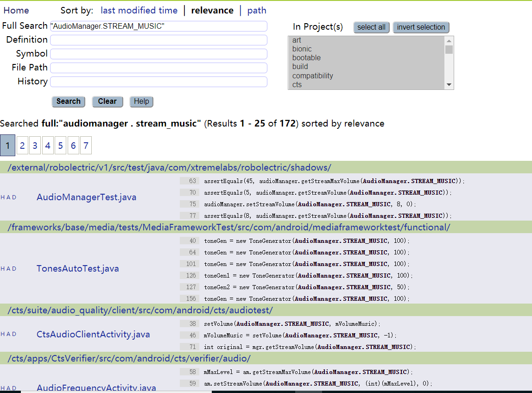Image resolution: width=532 pixels, height=393 pixels.
Task: Sort the results by path
Action: pos(256,10)
